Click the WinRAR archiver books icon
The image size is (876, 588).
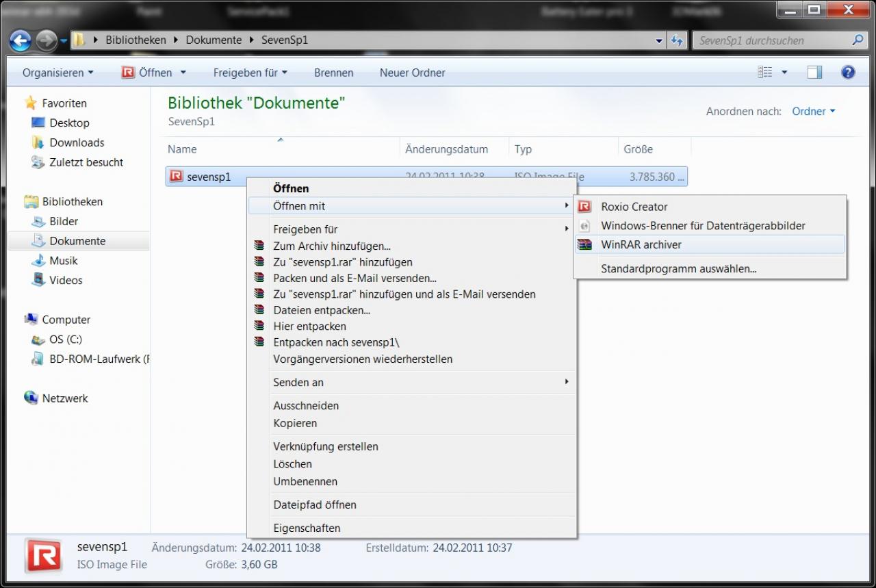584,244
